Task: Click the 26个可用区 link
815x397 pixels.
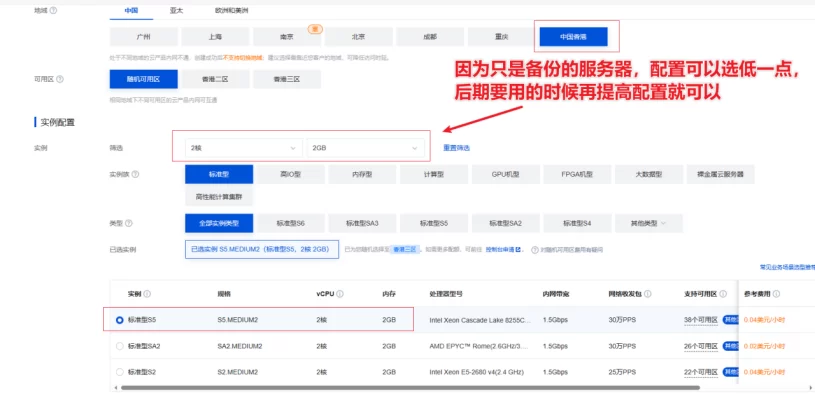Action: click(x=701, y=346)
